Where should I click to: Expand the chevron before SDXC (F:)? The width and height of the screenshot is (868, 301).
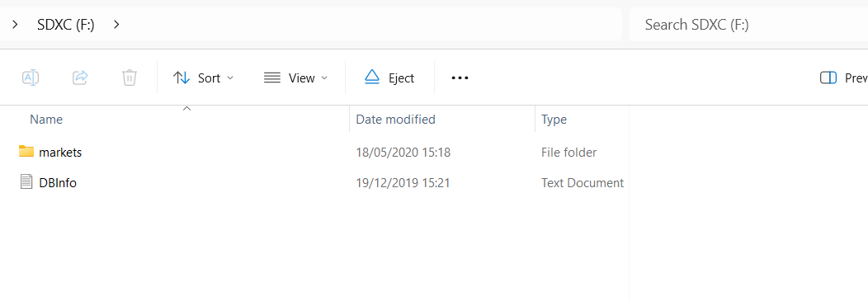[x=16, y=25]
